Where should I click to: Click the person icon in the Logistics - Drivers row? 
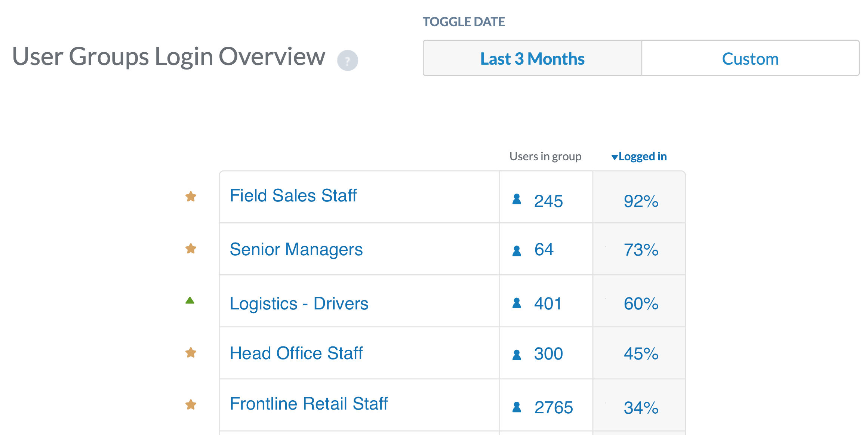click(517, 303)
